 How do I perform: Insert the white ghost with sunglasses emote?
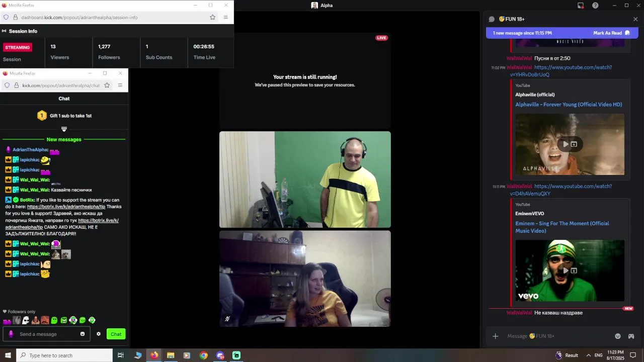click(26, 320)
